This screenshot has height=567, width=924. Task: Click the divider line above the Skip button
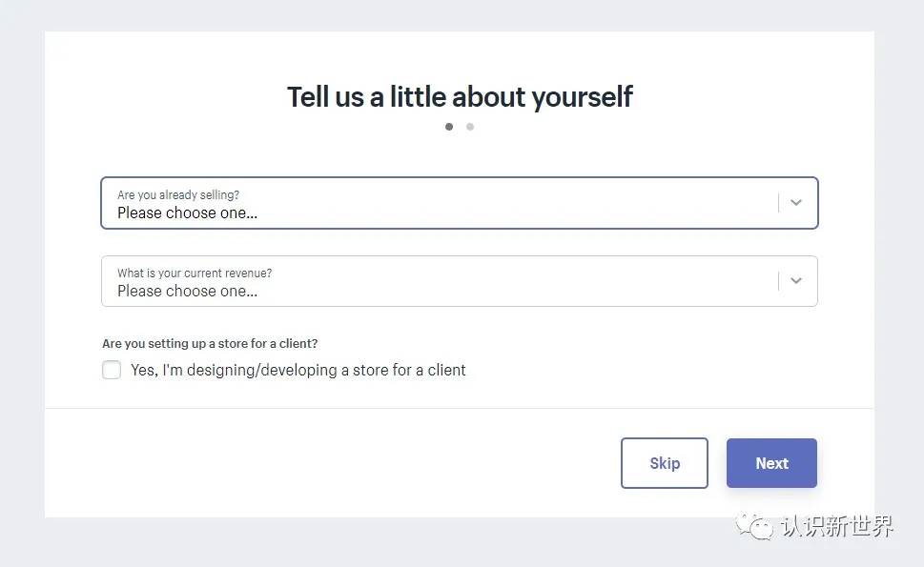(x=460, y=408)
